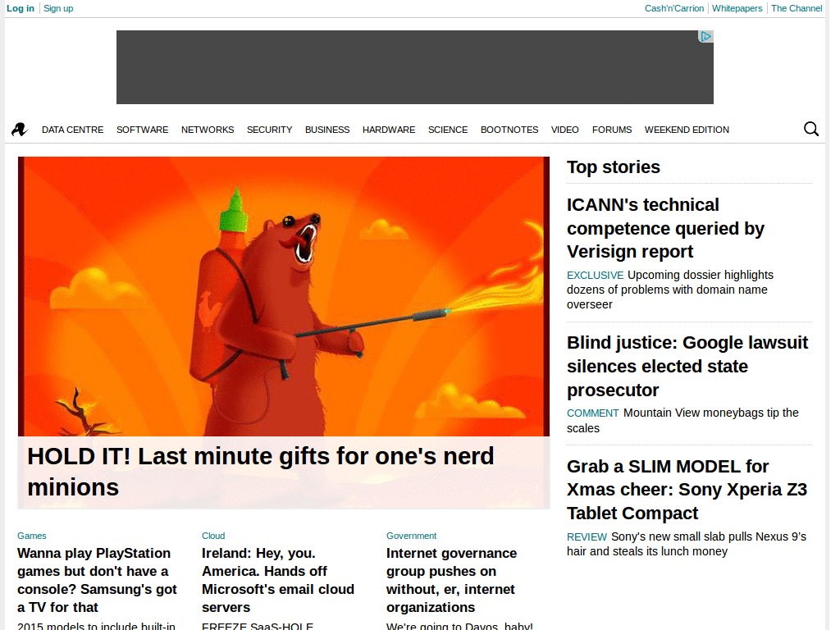Click the 'FREEZE SaaS-HOLE' subheading text
The width and height of the screenshot is (840, 630).
(x=258, y=626)
